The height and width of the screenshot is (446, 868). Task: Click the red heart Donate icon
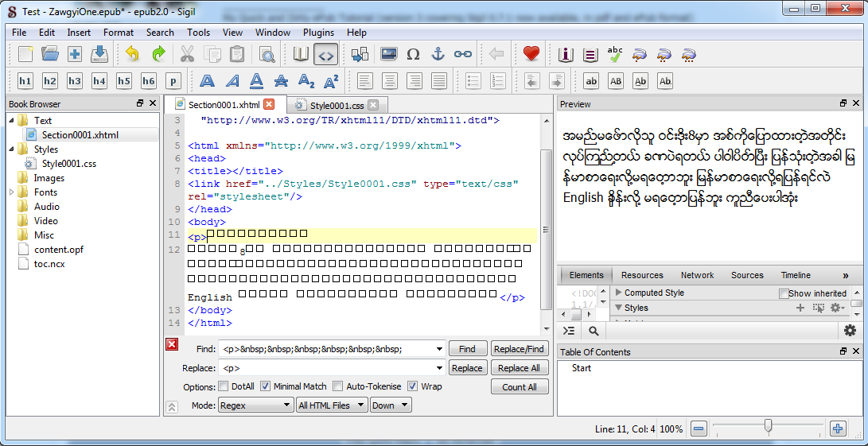(531, 54)
